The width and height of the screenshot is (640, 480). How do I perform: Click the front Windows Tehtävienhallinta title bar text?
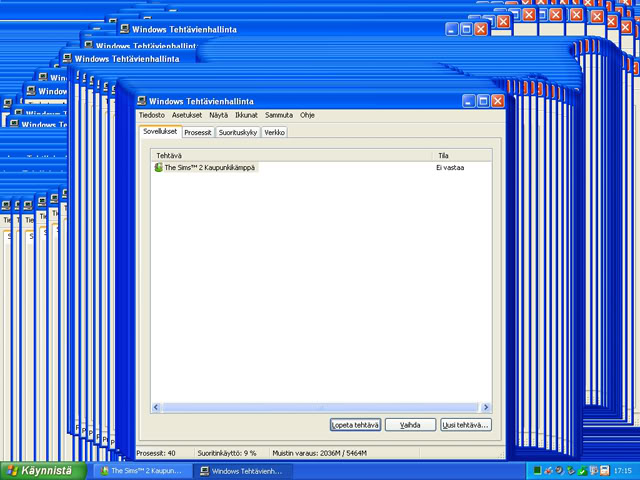tap(201, 101)
